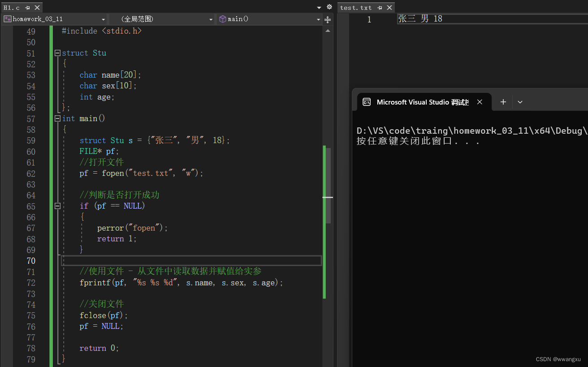This screenshot has width=588, height=367.
Task: Click the return 0; statement
Action: point(99,348)
